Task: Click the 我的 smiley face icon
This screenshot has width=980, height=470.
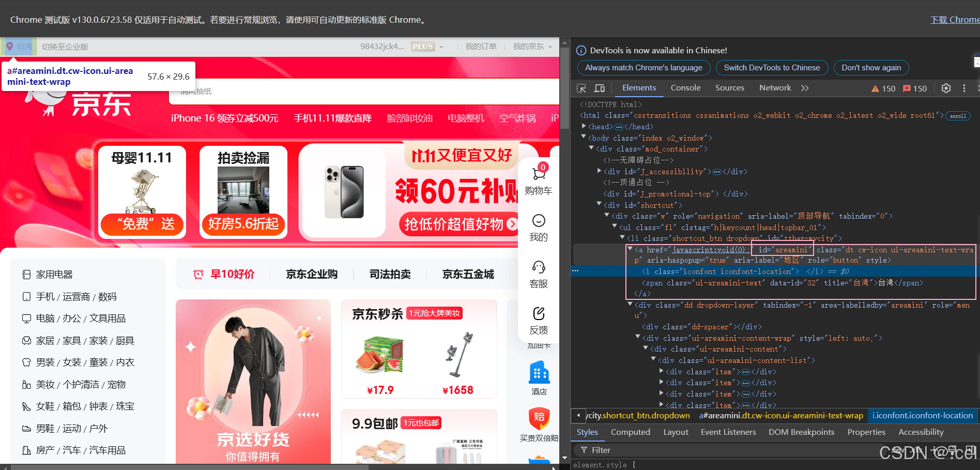Action: (539, 221)
